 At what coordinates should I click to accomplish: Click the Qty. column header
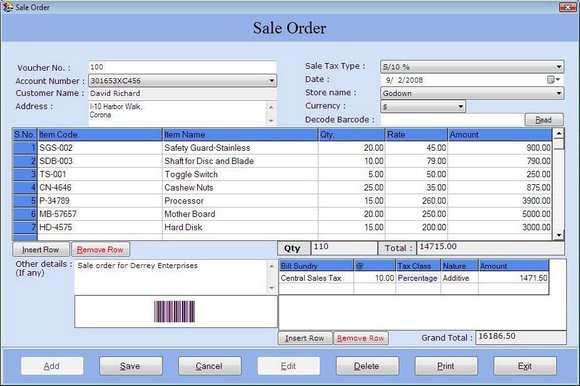coord(351,135)
